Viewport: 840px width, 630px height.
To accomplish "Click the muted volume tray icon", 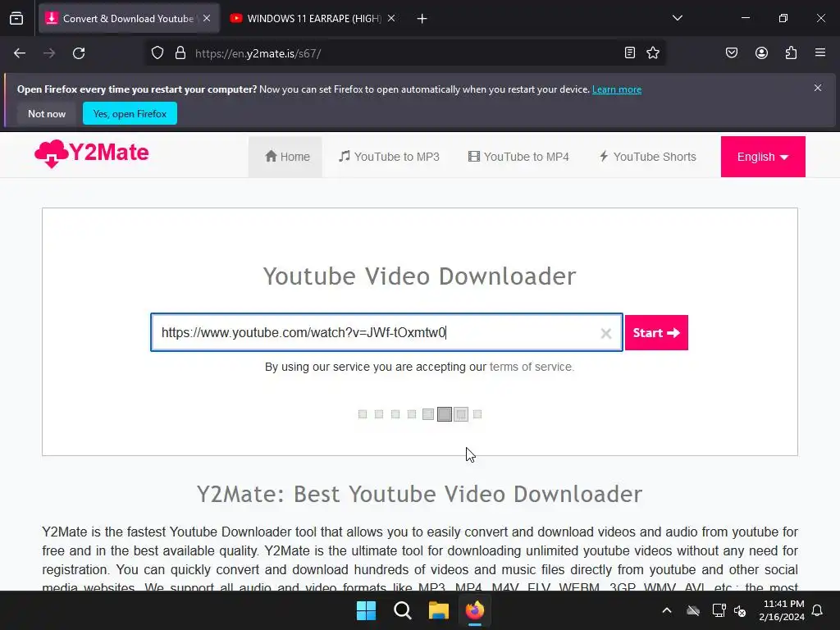I will click(x=740, y=610).
